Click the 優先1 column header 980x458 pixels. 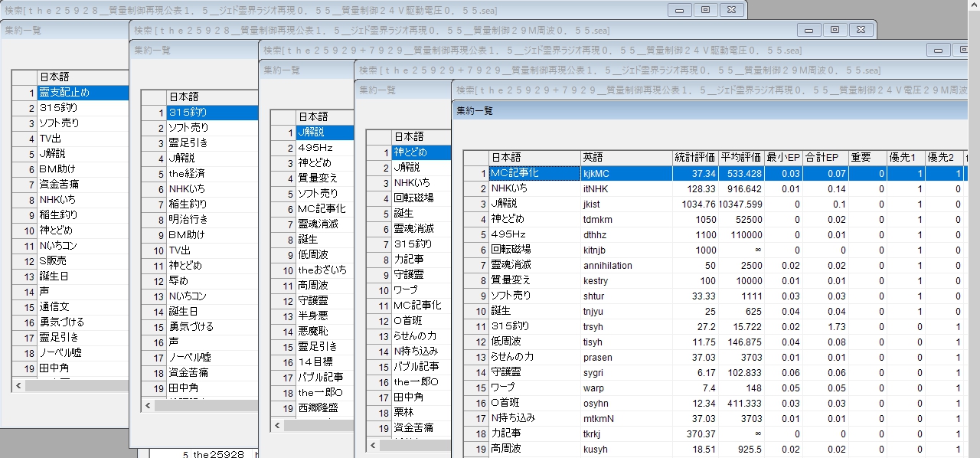point(906,158)
